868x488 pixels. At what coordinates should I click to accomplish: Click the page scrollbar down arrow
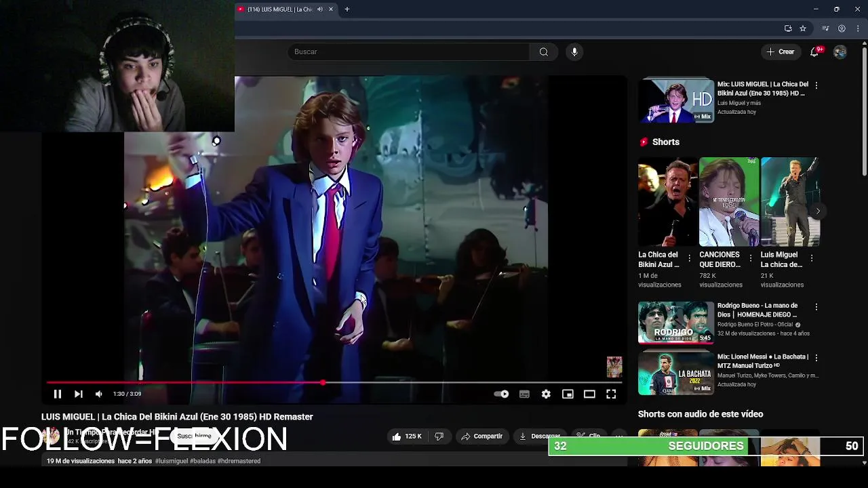864,463
